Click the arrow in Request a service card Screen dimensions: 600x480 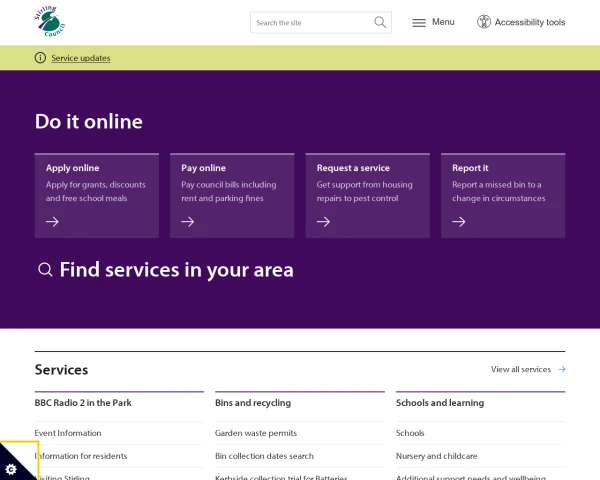pos(323,222)
